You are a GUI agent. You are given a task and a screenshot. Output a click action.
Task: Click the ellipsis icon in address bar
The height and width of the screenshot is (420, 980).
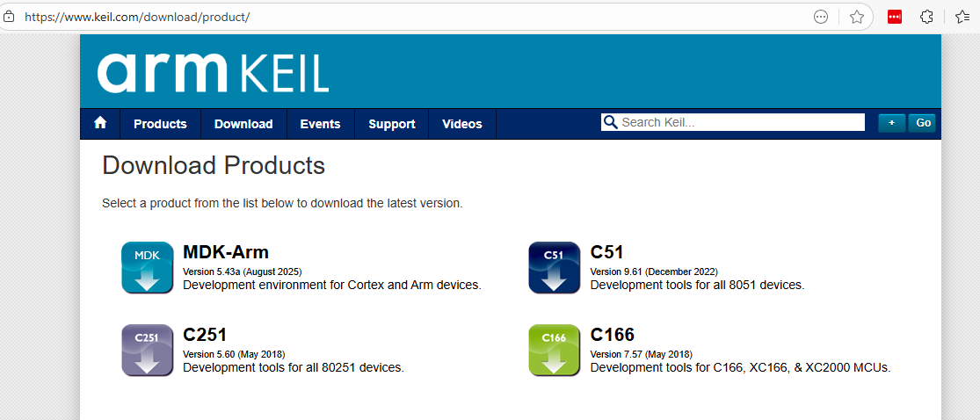point(821,17)
